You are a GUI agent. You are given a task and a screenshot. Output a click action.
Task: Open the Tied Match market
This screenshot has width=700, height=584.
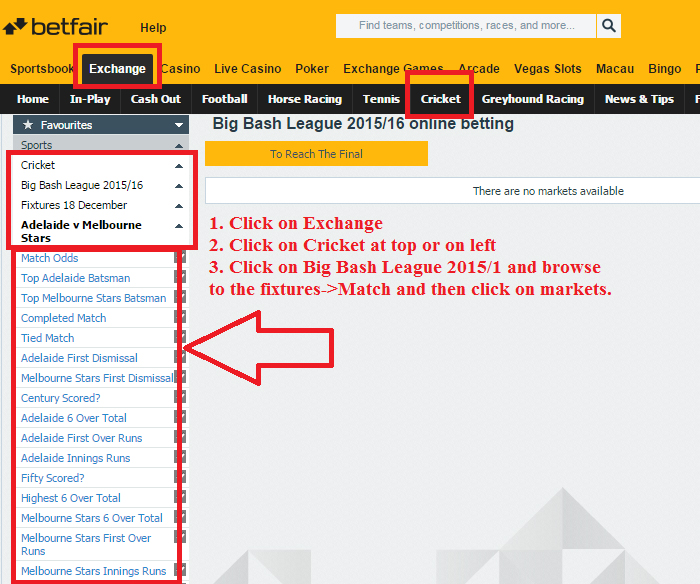(47, 338)
